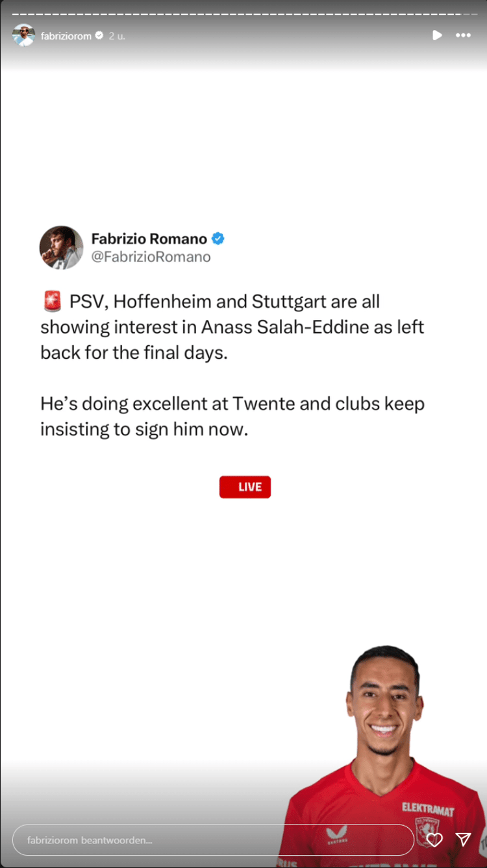This screenshot has width=487, height=868.
Task: Click Fabrizio Romano's tweet profile picture
Action: [61, 247]
